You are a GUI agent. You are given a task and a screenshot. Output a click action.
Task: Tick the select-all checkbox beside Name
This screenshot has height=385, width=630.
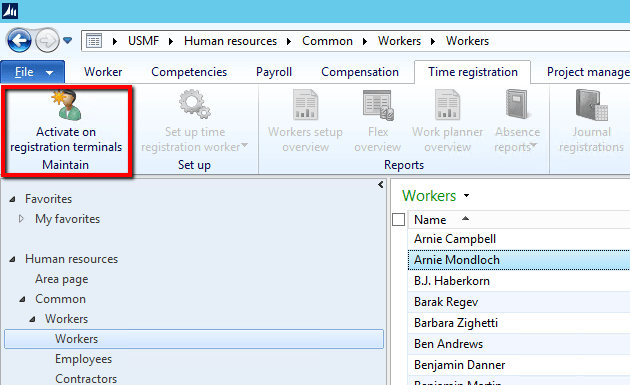pyautogui.click(x=398, y=219)
